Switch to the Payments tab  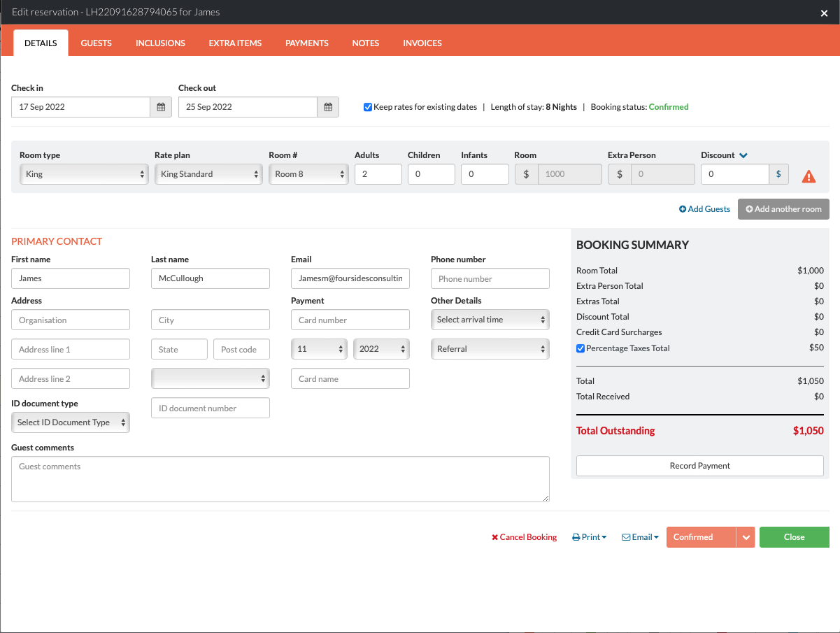click(x=306, y=43)
